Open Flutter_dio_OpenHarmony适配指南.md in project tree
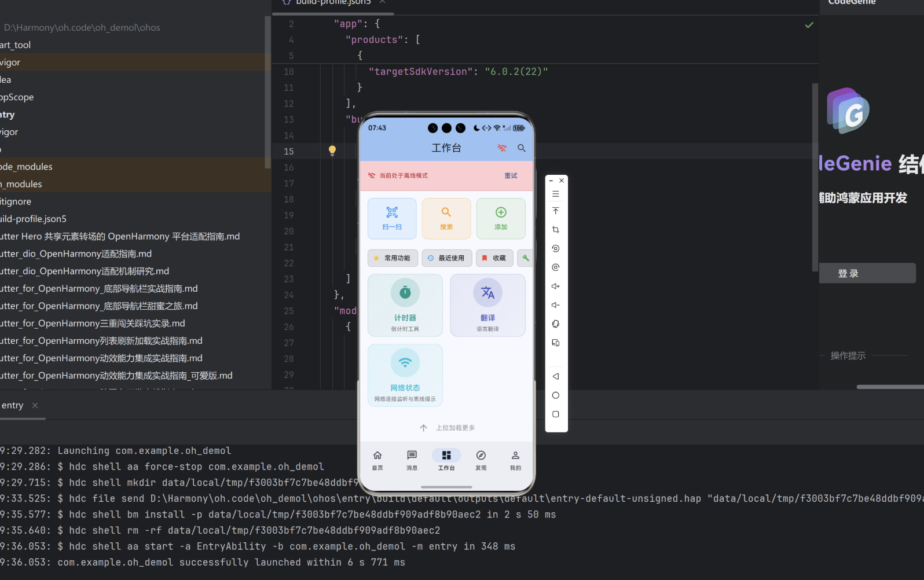Screen dimensions: 924x580 pos(76,254)
